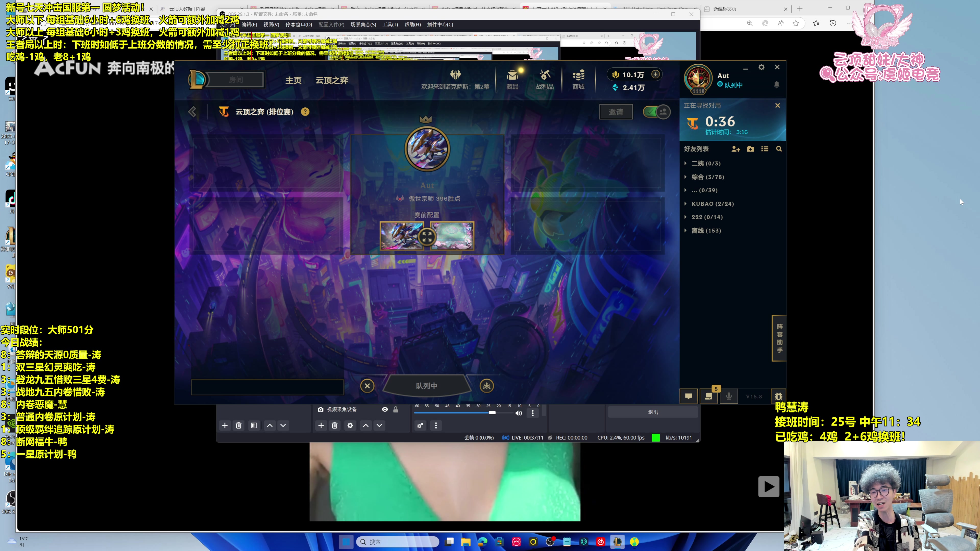The height and width of the screenshot is (551, 980).
Task: Open the OBS 帮助(H) menu
Action: pyautogui.click(x=412, y=25)
